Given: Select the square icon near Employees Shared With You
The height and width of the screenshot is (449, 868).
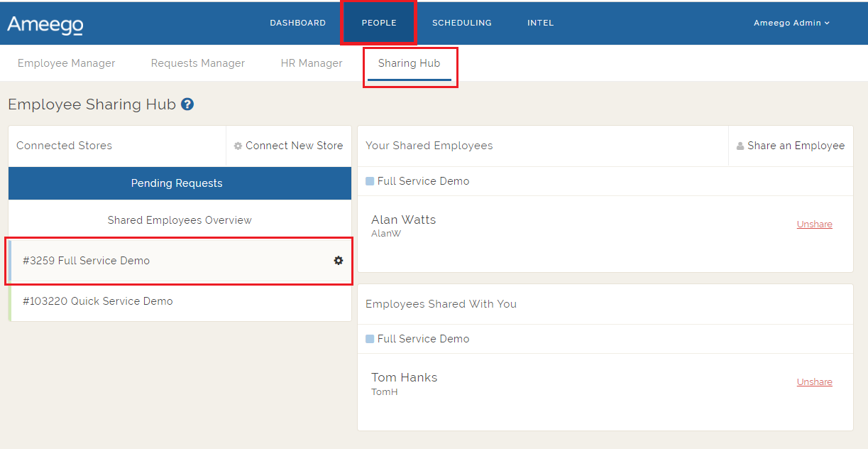Looking at the screenshot, I should tap(370, 339).
